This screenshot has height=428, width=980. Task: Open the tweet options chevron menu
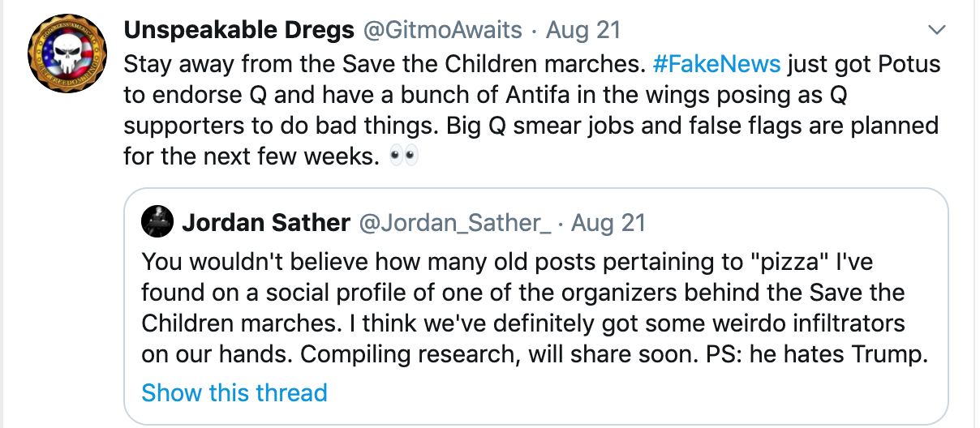point(937,32)
